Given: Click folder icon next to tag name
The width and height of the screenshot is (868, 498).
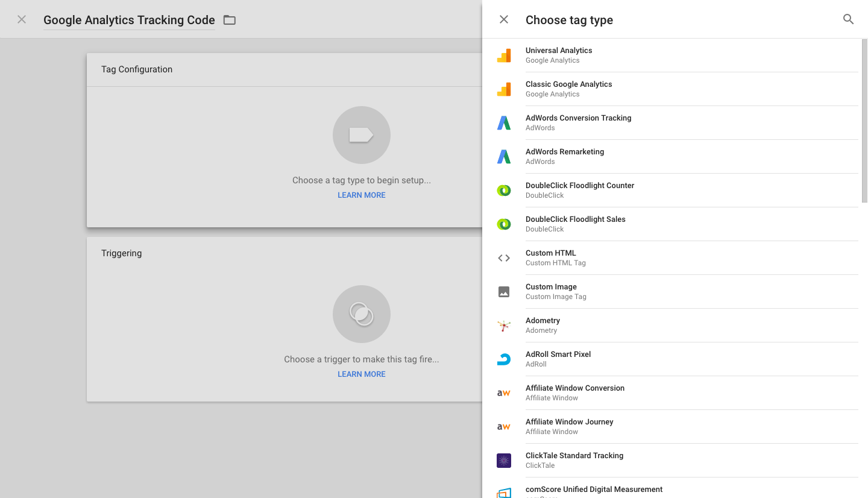Looking at the screenshot, I should coord(230,20).
